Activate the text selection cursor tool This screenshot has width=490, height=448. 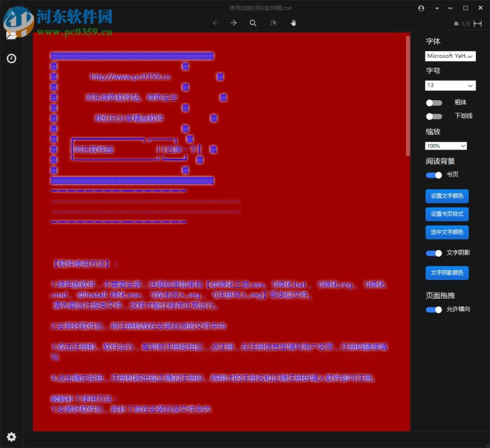[x=273, y=22]
